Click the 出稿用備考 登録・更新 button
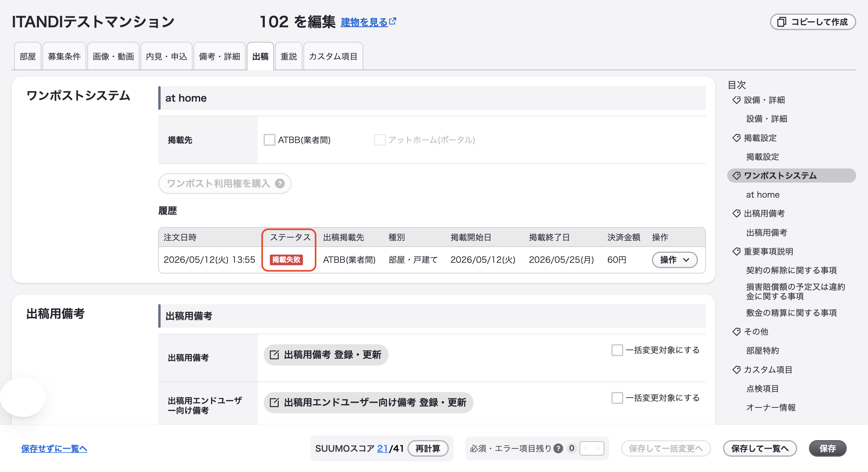868x472 pixels. click(326, 355)
